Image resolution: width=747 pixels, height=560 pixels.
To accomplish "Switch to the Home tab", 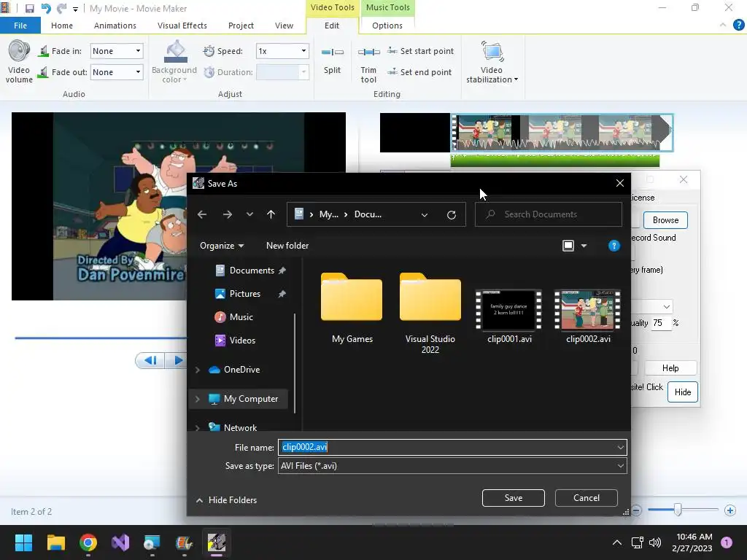I will (x=62, y=26).
